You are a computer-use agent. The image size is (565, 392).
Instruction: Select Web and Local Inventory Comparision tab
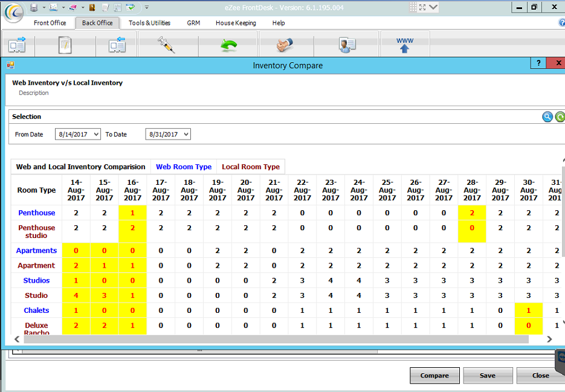click(x=81, y=167)
